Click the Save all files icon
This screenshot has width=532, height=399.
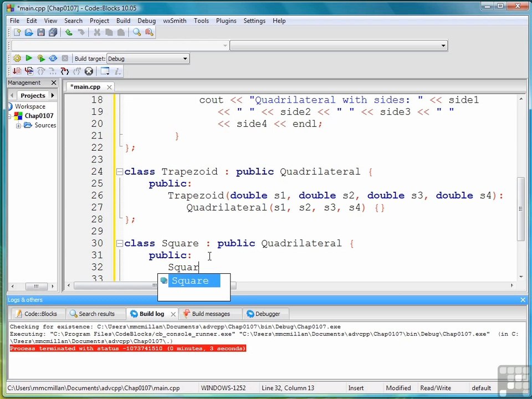pos(53,33)
